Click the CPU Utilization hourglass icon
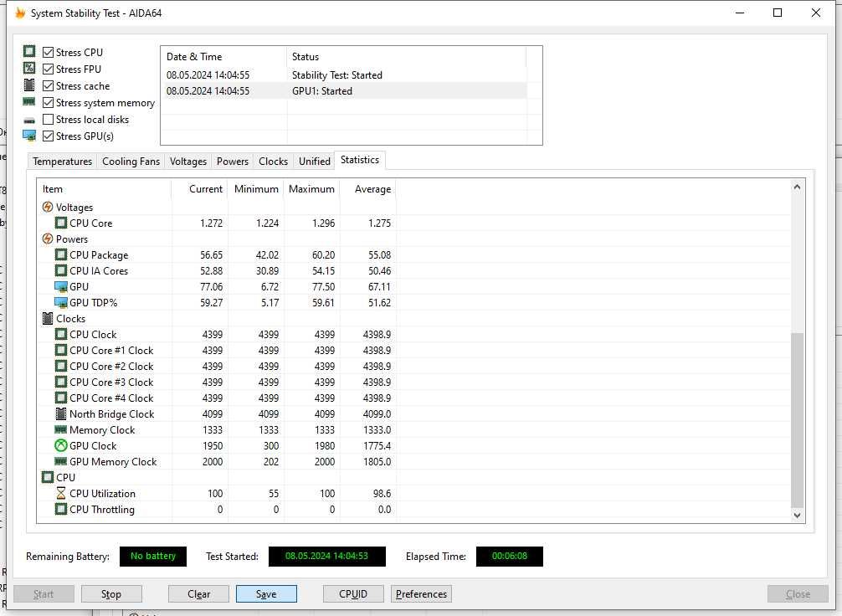Viewport: 842px width, 616px height. pyautogui.click(x=61, y=493)
